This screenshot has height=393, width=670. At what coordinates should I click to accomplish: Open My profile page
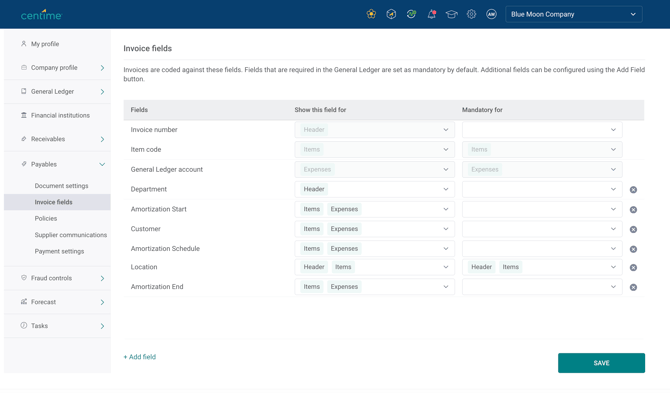tap(45, 44)
